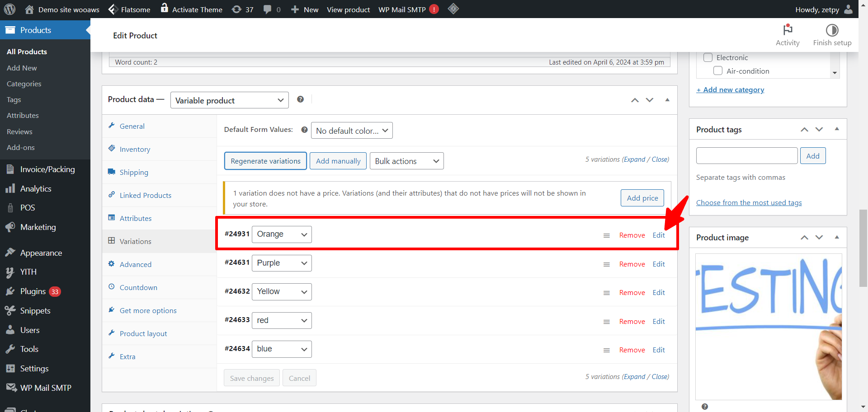Click the Finish setup half-circle icon
The width and height of the screenshot is (868, 412).
[832, 30]
